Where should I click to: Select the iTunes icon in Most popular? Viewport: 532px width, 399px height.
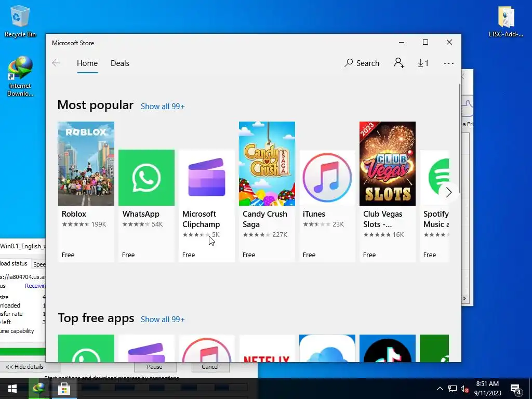point(327,178)
